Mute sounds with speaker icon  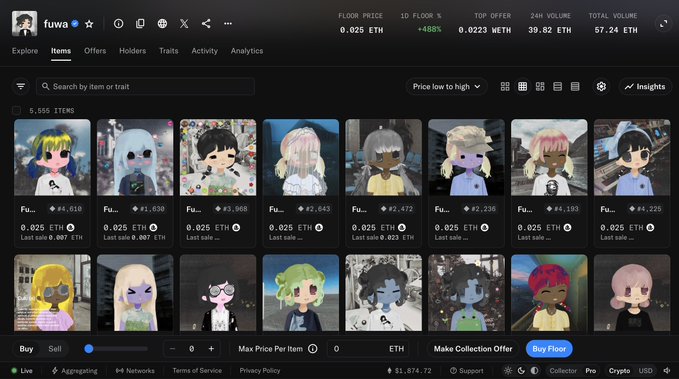(x=667, y=370)
